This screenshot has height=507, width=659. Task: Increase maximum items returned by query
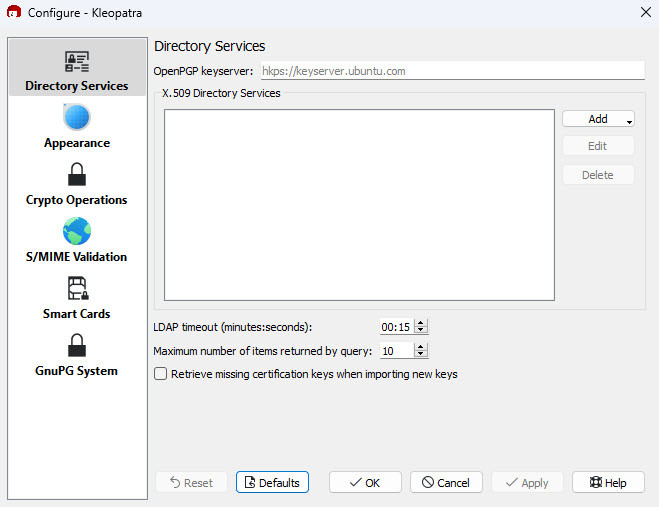[x=421, y=347]
